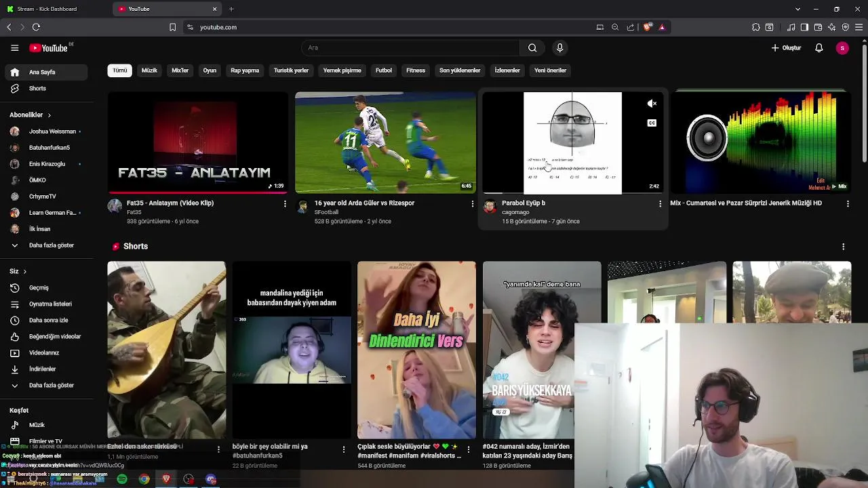Image resolution: width=868 pixels, height=488 pixels.
Task: Start voice search with the microphone icon
Action: point(559,48)
